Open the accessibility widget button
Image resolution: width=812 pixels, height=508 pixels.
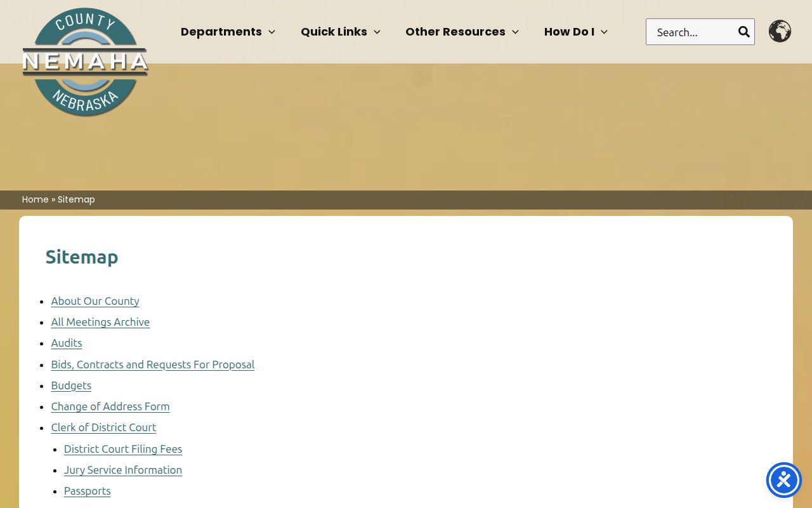[784, 480]
